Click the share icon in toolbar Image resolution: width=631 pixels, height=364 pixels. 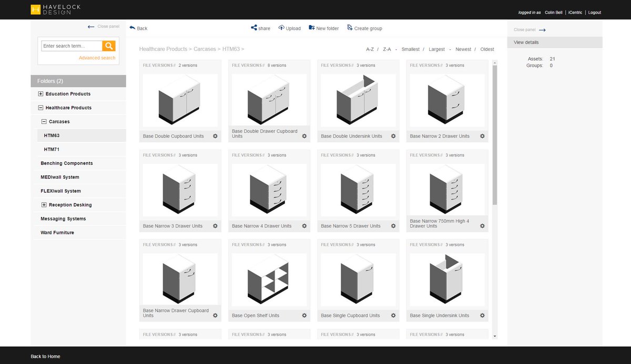click(x=254, y=28)
